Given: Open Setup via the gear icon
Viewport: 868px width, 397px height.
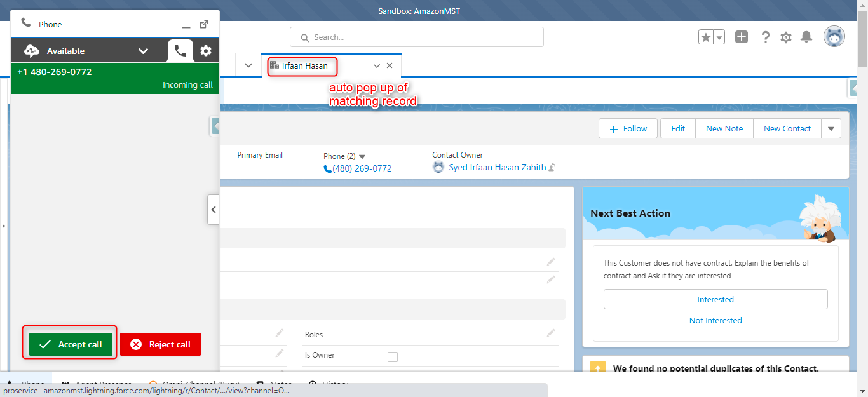Looking at the screenshot, I should (785, 37).
